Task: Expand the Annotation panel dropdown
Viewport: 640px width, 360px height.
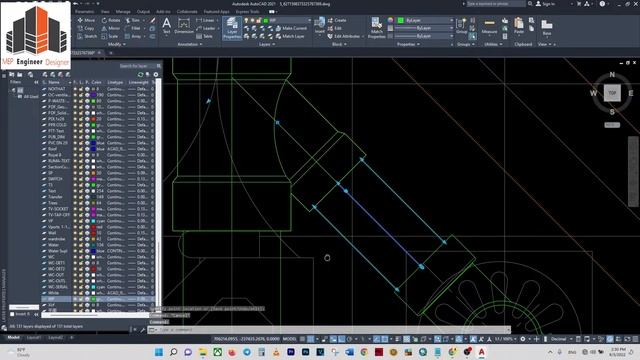Action: point(189,44)
